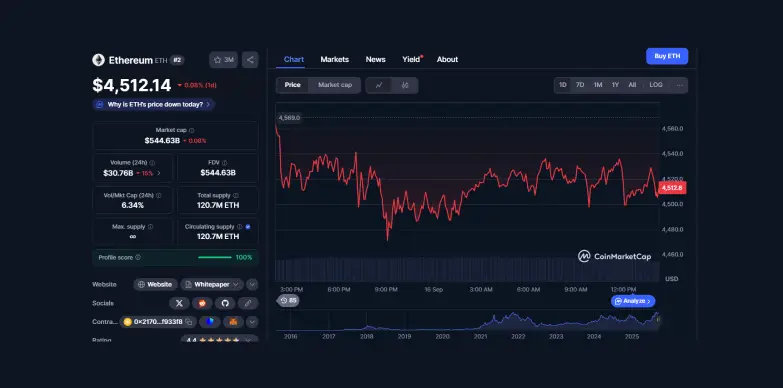Select the 1M time range
The image size is (783, 388).
coord(598,85)
